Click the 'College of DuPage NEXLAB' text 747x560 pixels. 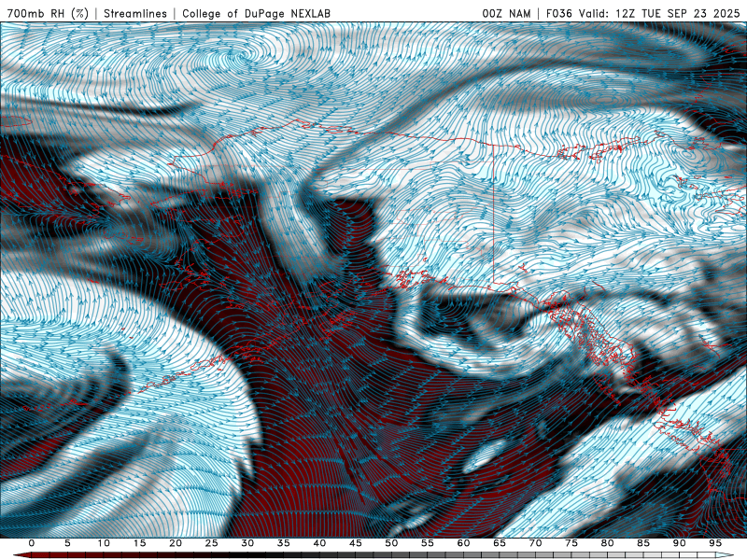tap(256, 13)
